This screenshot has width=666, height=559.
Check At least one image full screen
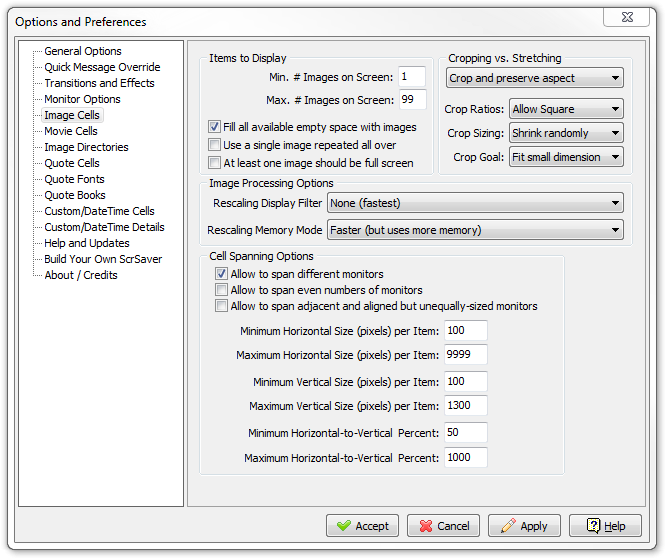(214, 163)
